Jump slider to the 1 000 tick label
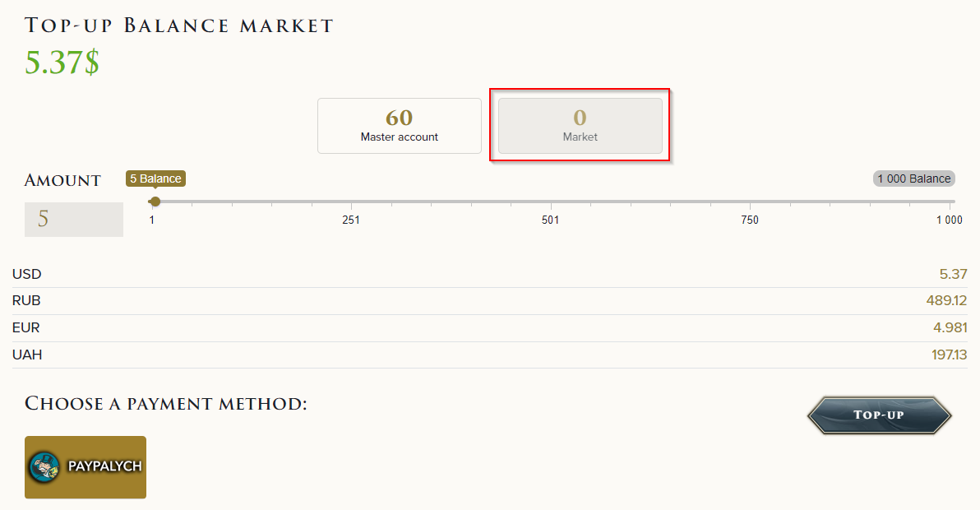980x510 pixels. [949, 220]
